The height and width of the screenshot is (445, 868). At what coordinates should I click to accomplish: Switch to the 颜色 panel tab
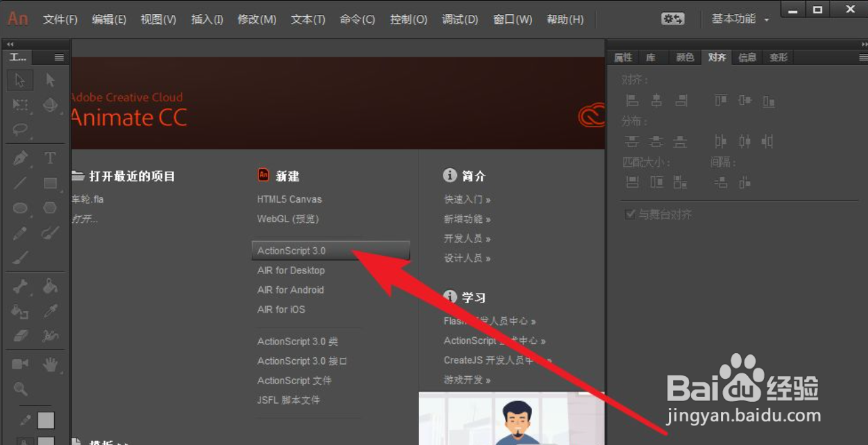tap(684, 57)
